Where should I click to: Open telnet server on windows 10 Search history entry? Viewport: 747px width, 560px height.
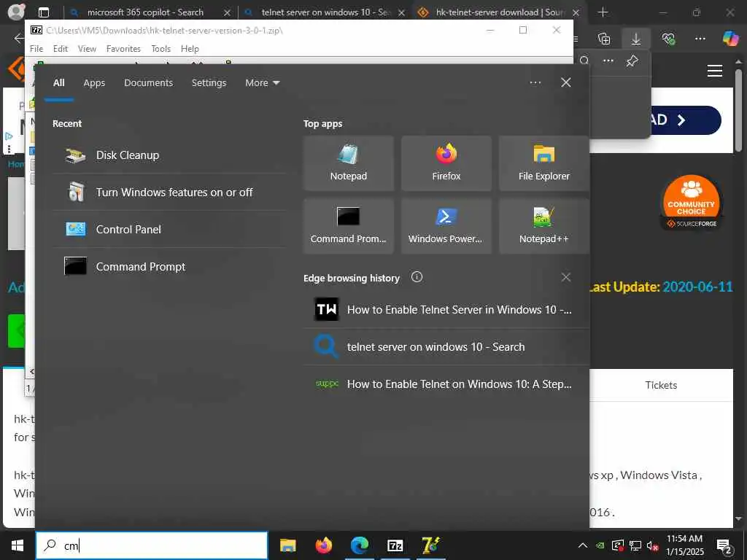tap(446, 346)
